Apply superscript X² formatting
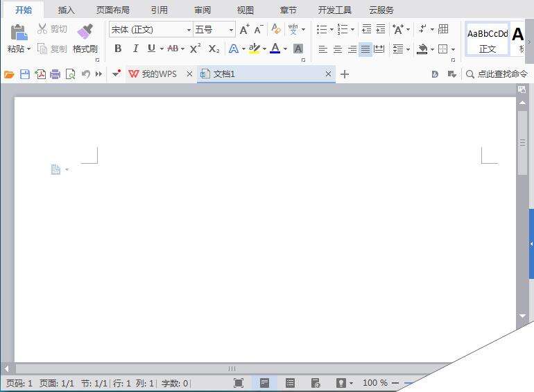Screen dimensions: 534x392 point(195,49)
